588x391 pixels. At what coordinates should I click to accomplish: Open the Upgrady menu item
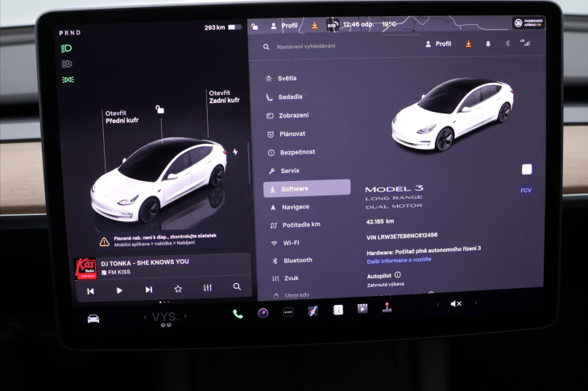(x=292, y=295)
